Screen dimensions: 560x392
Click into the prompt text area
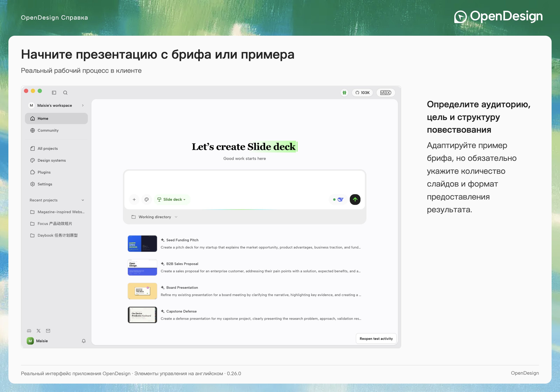click(244, 181)
